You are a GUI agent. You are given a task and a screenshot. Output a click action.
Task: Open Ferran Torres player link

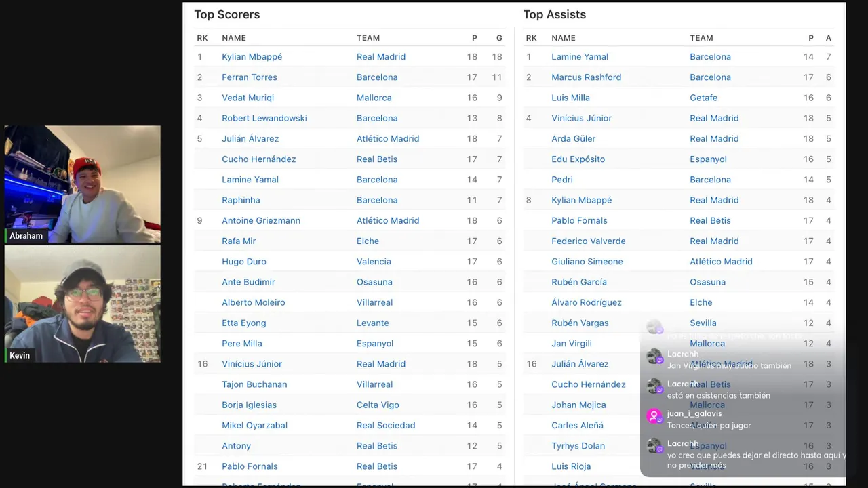[x=249, y=77]
